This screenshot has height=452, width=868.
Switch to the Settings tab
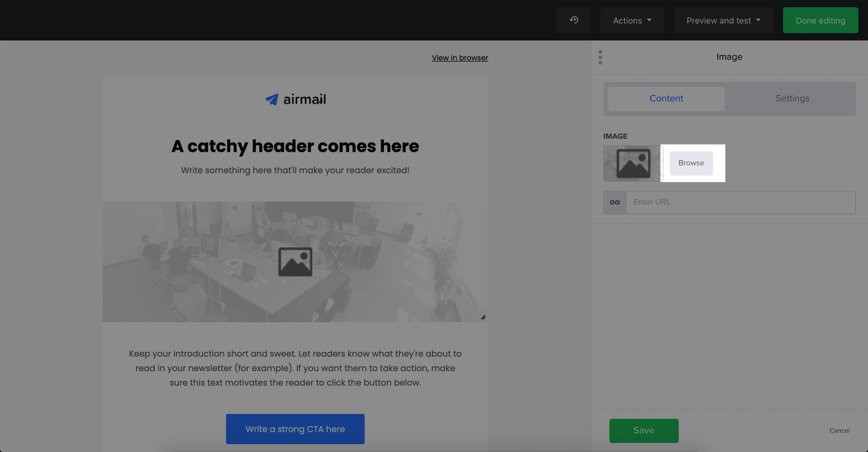pyautogui.click(x=792, y=98)
